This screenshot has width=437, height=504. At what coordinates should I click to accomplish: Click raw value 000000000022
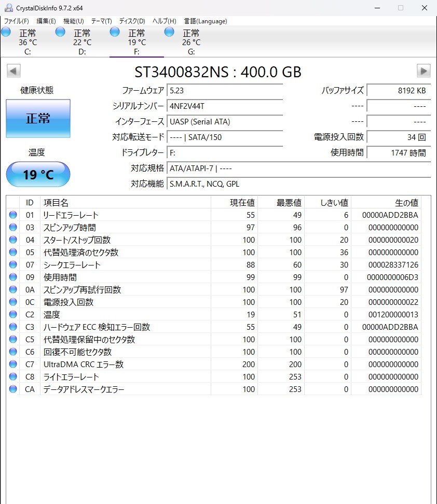[x=393, y=302]
